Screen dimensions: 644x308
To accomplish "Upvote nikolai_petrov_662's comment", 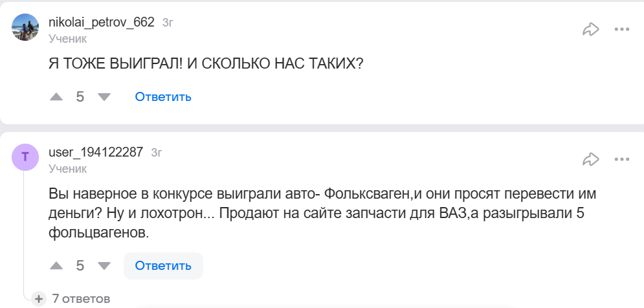I will (57, 97).
